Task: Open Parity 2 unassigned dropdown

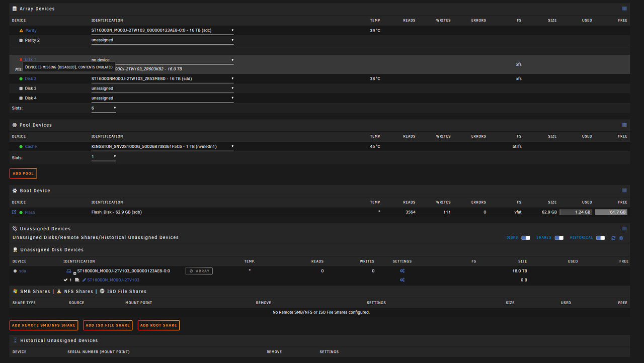Action: [163, 40]
